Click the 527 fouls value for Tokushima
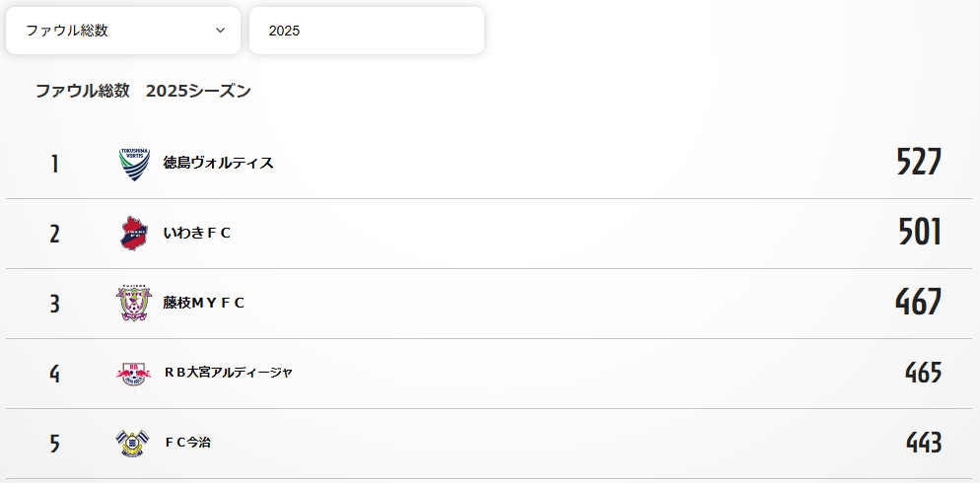 click(919, 163)
